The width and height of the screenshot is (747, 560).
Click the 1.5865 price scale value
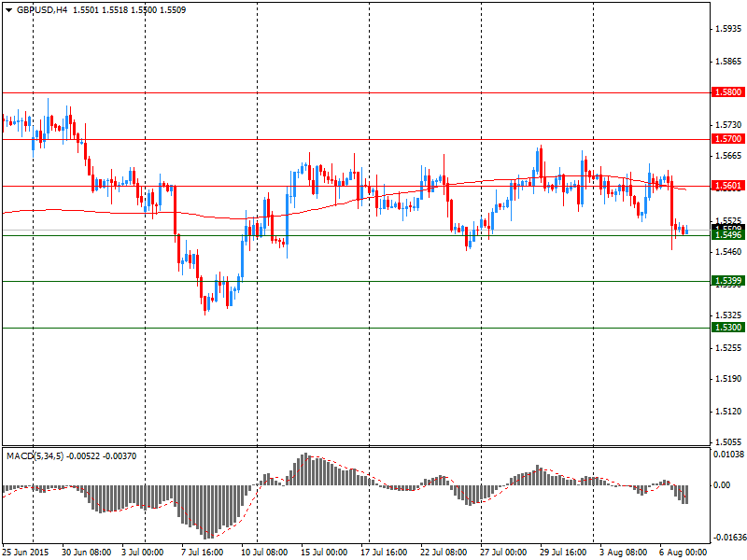coord(728,62)
